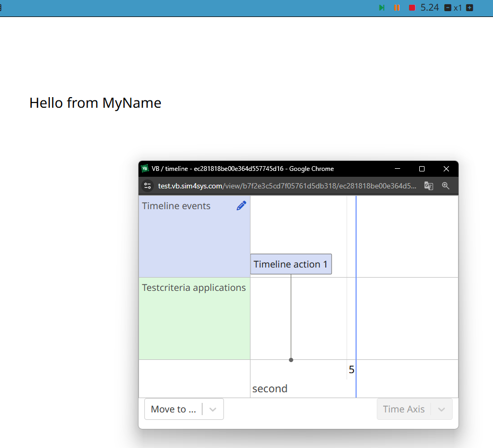Image resolution: width=493 pixels, height=448 pixels.
Task: Click the blue current-time cursor line
Action: [356, 296]
